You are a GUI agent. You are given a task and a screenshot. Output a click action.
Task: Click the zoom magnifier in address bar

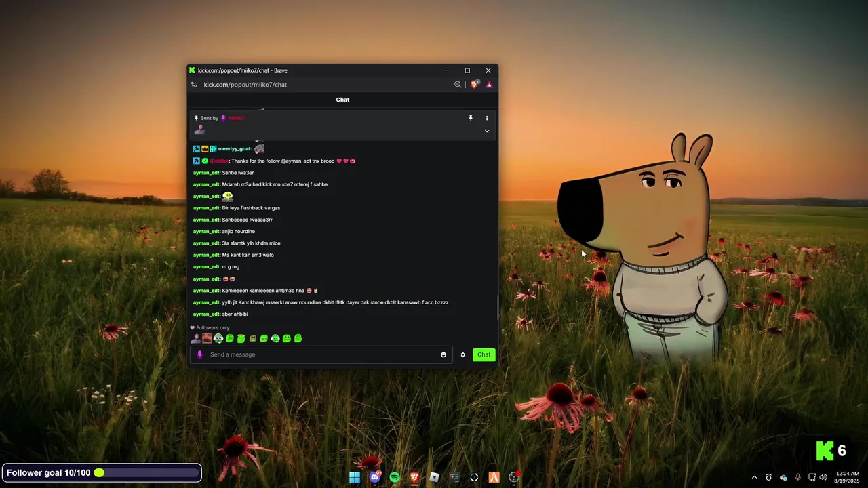(x=458, y=85)
